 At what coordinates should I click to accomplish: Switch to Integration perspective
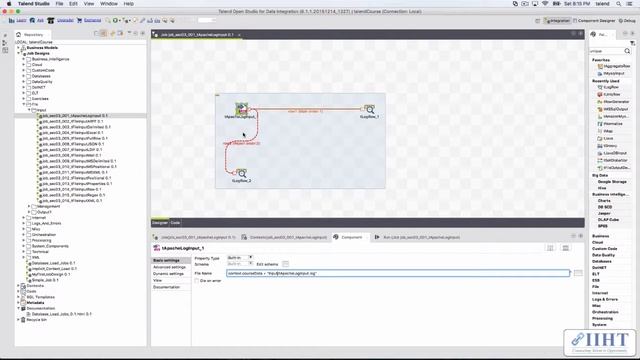click(557, 20)
